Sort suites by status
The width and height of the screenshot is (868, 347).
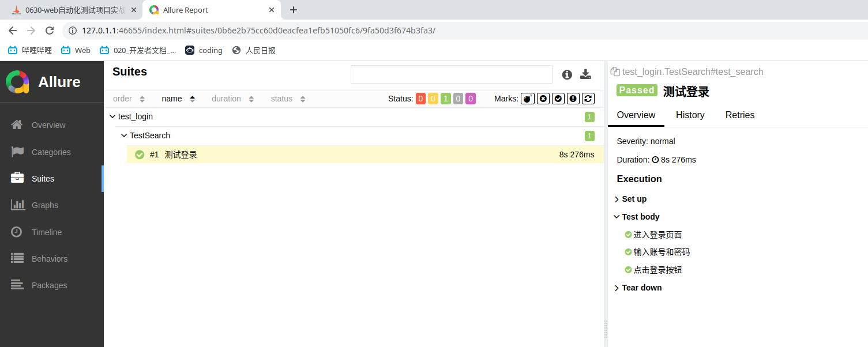(x=288, y=99)
